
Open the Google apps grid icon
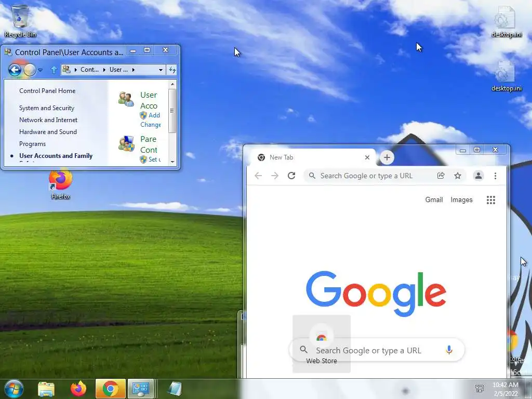tap(490, 200)
